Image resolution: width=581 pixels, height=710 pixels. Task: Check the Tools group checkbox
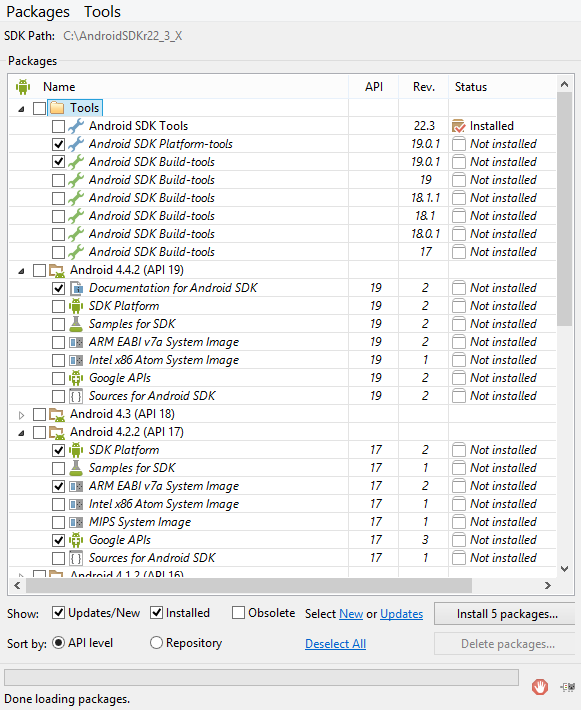pyautogui.click(x=39, y=108)
